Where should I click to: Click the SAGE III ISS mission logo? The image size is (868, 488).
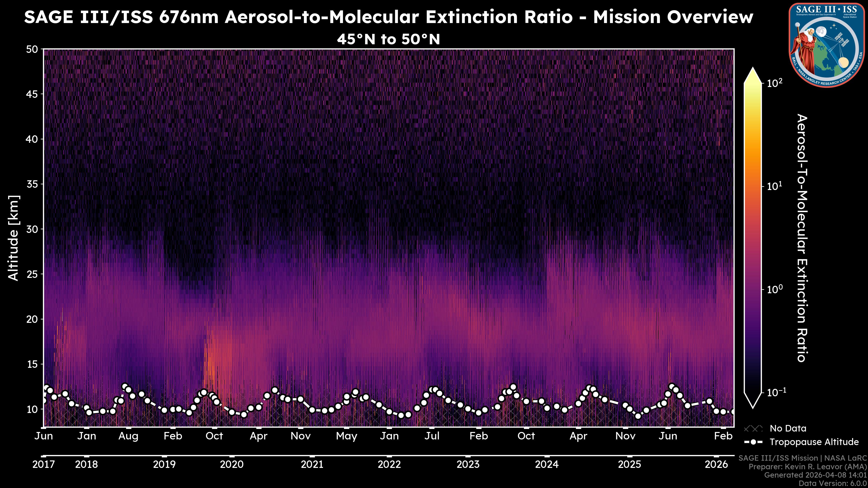coord(827,45)
